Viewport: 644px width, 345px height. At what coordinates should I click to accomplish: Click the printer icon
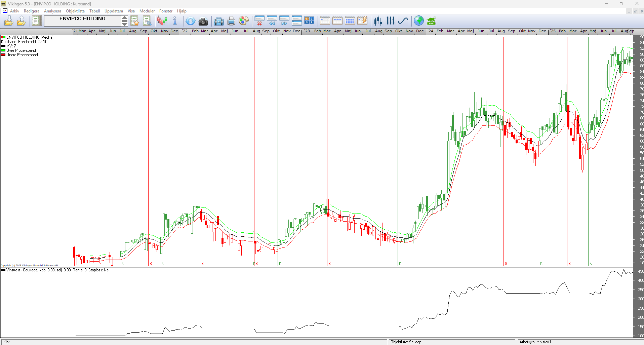(x=231, y=21)
